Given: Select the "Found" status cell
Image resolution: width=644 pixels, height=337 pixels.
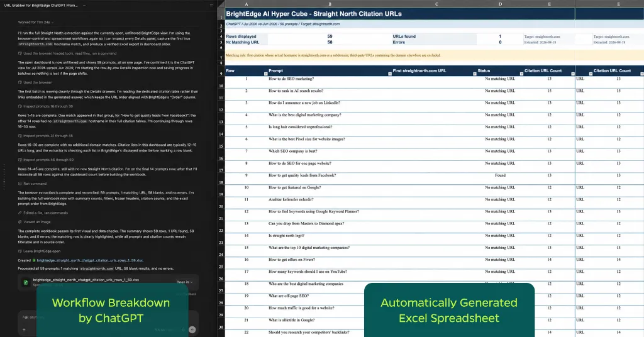Looking at the screenshot, I should [x=500, y=175].
